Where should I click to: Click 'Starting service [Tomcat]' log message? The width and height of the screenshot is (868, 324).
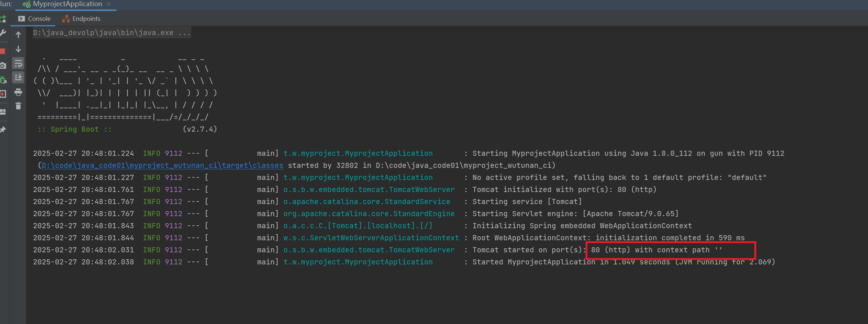click(x=527, y=201)
